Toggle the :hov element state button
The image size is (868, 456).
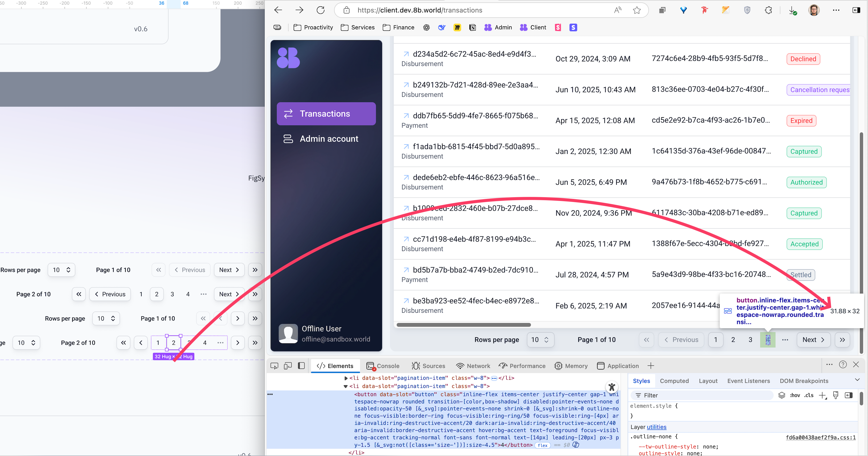(795, 395)
